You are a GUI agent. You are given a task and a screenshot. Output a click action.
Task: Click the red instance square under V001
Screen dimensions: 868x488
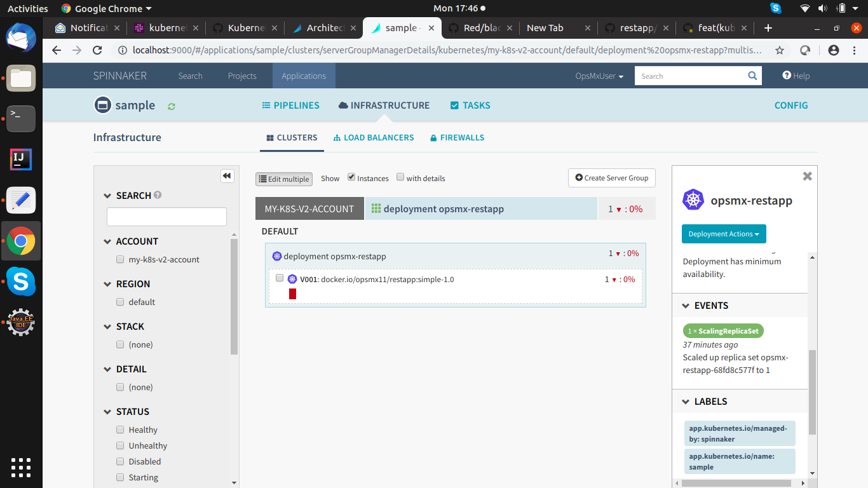coord(292,294)
